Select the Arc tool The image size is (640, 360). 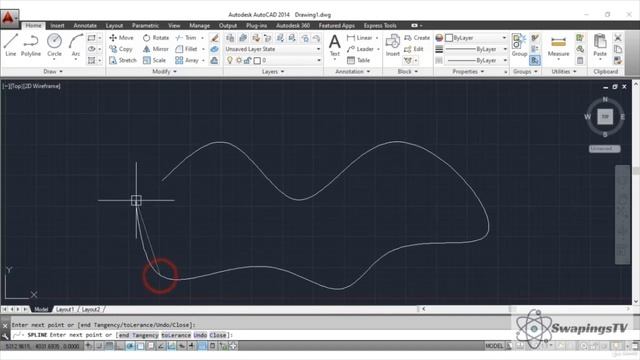pyautogui.click(x=76, y=46)
